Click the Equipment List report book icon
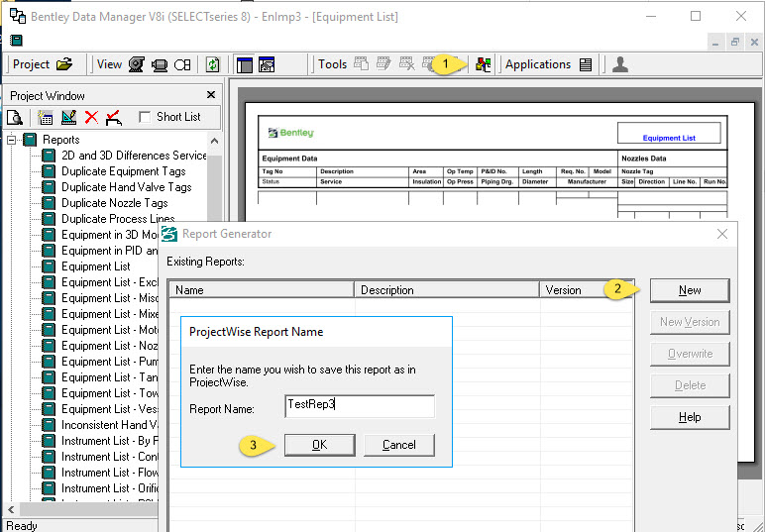This screenshot has height=532, width=765. [x=49, y=266]
